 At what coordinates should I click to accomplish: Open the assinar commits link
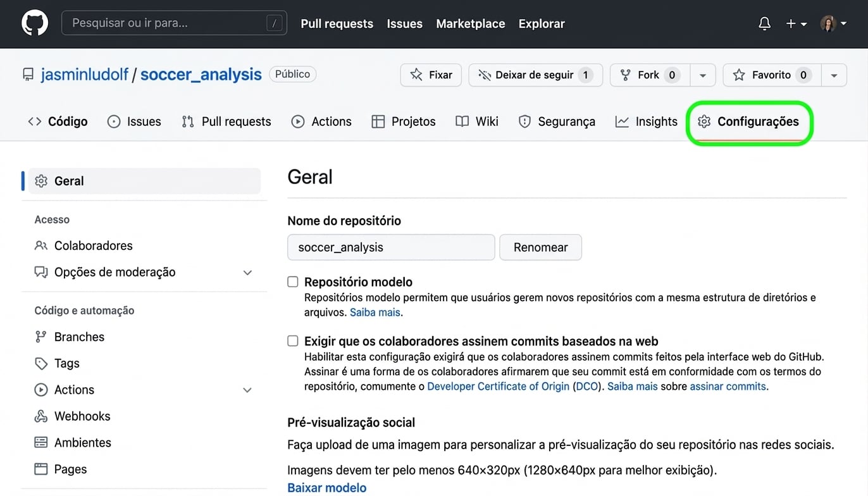[x=728, y=387]
